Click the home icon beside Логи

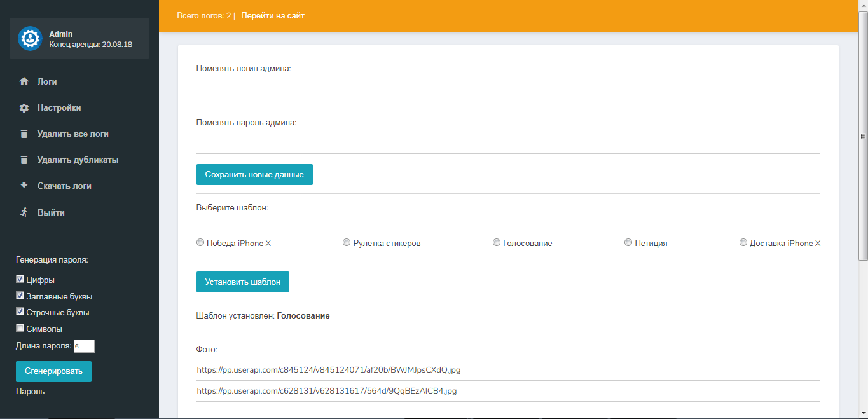[x=24, y=81]
